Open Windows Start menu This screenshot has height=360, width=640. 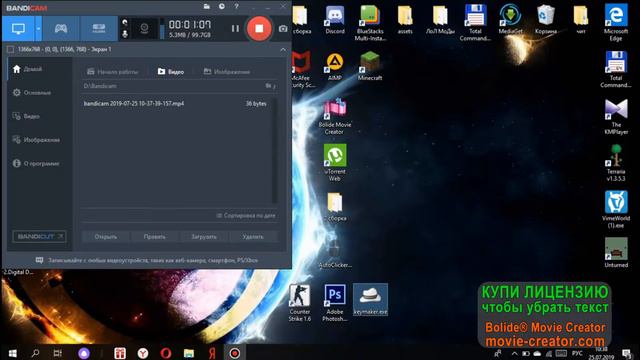point(13,353)
